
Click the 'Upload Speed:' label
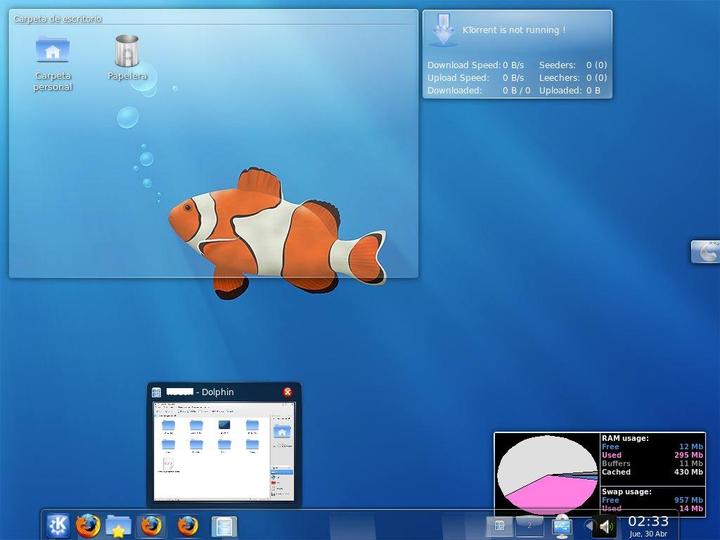(x=458, y=78)
